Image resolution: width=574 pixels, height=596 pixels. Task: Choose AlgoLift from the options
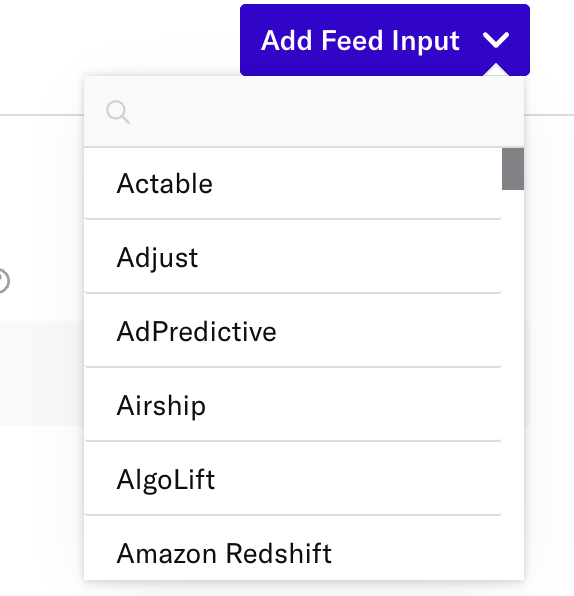coord(293,479)
